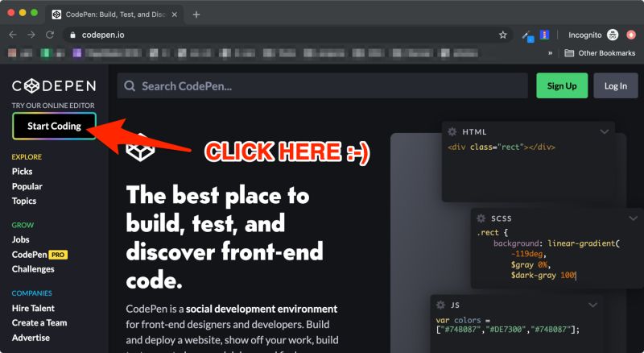Viewport: 644px width, 353px height.
Task: Open the Hire Talent link
Action: click(33, 308)
